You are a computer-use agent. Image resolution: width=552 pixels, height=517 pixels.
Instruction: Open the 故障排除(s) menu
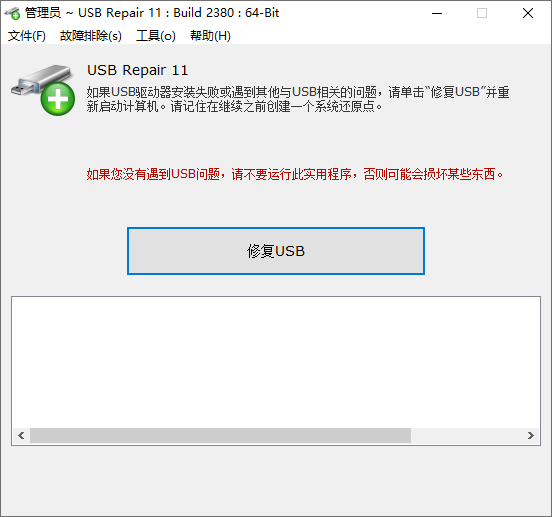[91, 36]
